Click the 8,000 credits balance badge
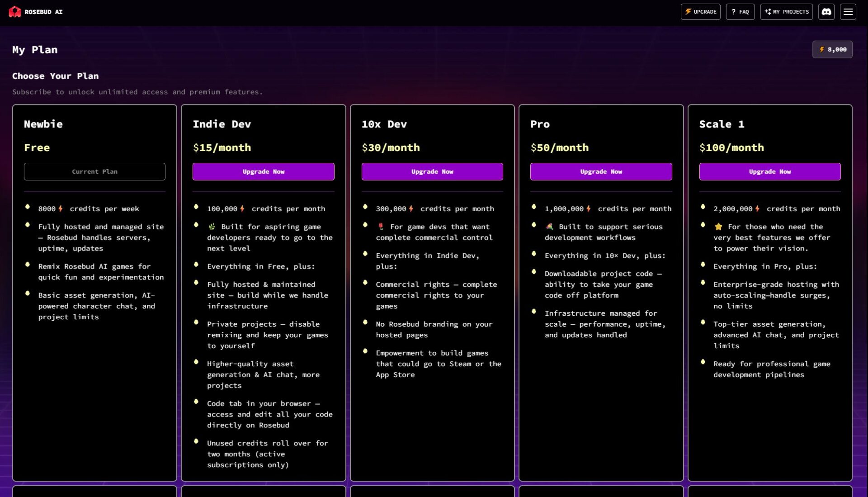868x497 pixels. coord(832,50)
